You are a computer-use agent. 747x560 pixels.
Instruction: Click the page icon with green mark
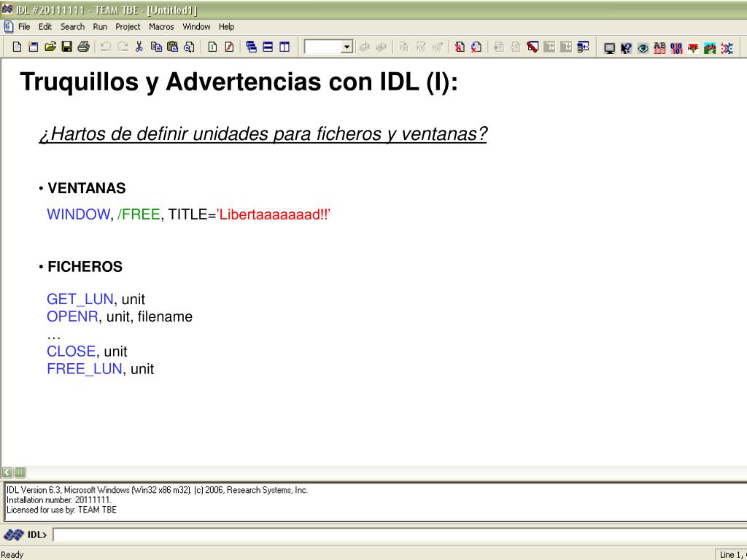click(212, 47)
